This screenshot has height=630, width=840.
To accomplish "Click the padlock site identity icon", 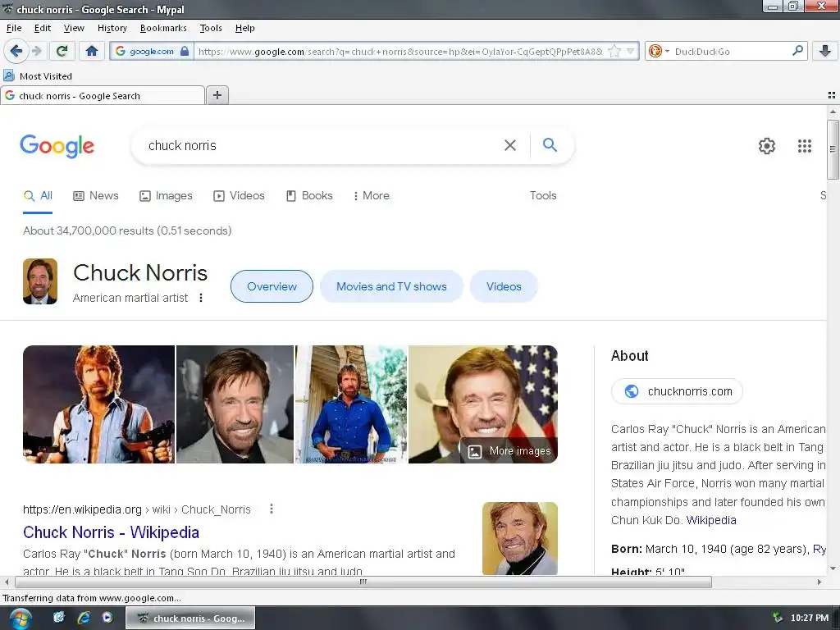I will coord(185,52).
